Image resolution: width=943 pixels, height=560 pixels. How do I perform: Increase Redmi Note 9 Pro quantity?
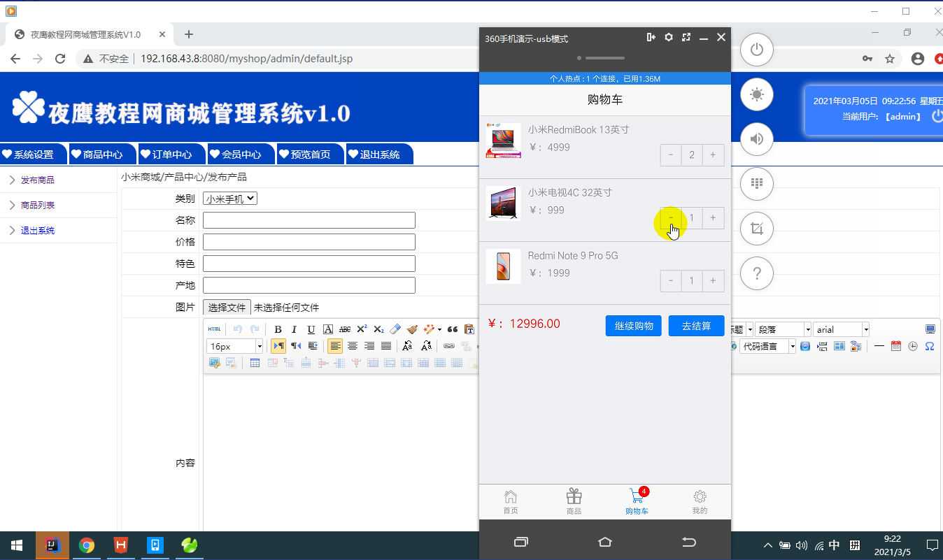713,280
